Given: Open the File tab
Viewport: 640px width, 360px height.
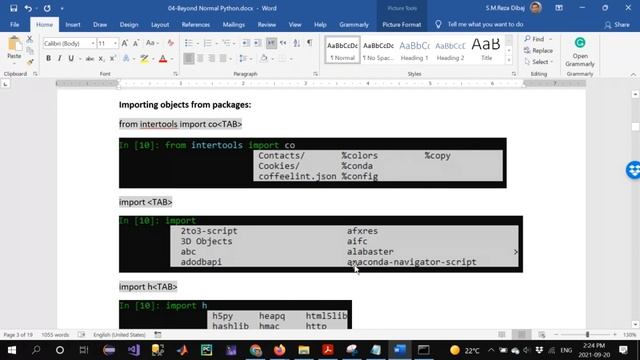Looking at the screenshot, I should coord(15,24).
